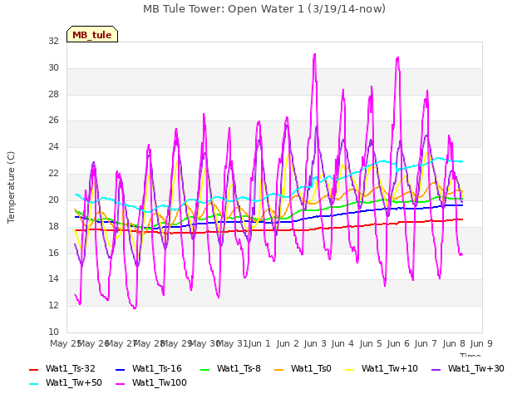Click the 28 y-axis tick label
Viewport: 532px width, 399px height.
tap(53, 94)
